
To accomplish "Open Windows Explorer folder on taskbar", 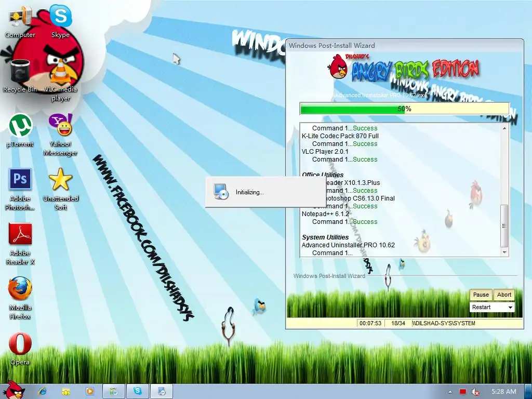I will pos(65,391).
